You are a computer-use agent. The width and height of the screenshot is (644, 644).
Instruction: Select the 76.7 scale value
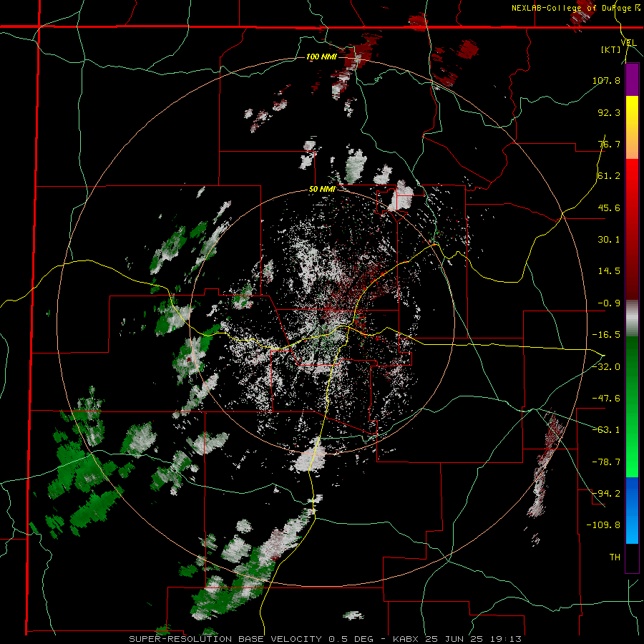(609, 144)
